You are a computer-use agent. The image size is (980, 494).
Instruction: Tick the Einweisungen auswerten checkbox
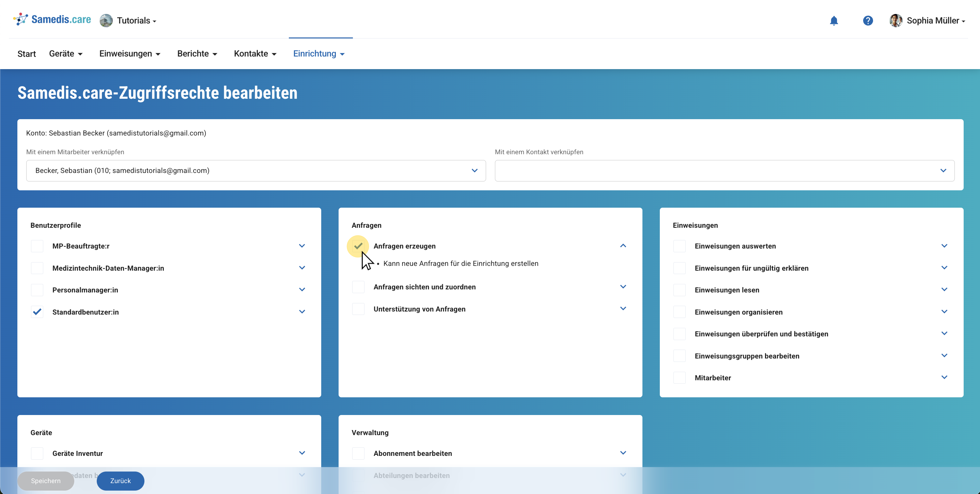pyautogui.click(x=679, y=246)
